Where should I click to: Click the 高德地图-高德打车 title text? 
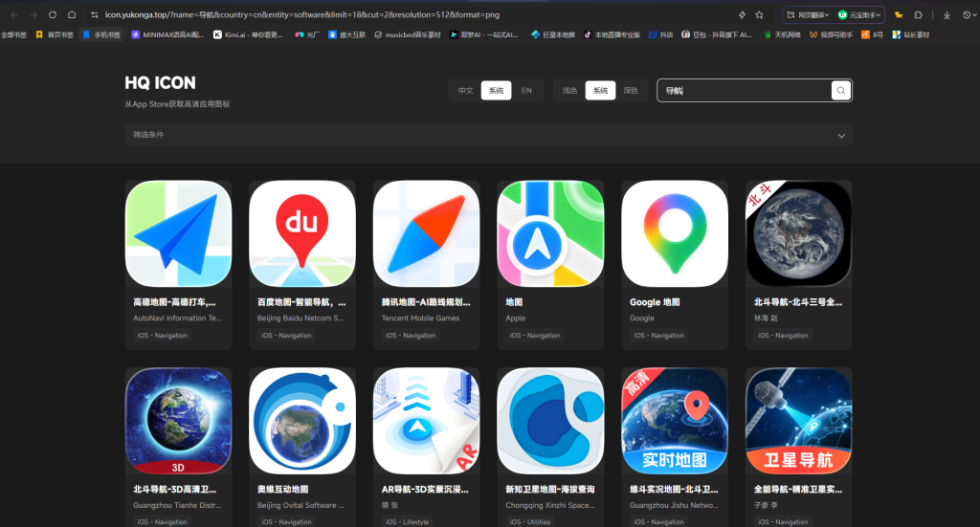pos(174,302)
